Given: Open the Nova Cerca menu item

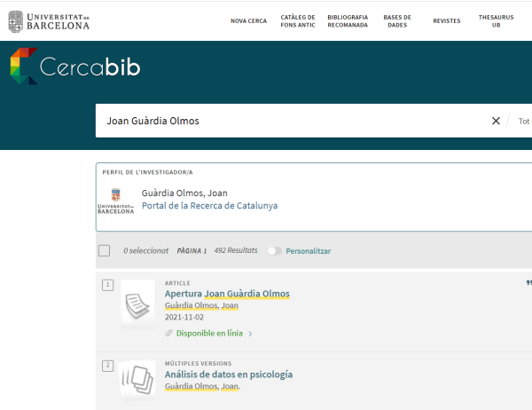Looking at the screenshot, I should point(248,21).
